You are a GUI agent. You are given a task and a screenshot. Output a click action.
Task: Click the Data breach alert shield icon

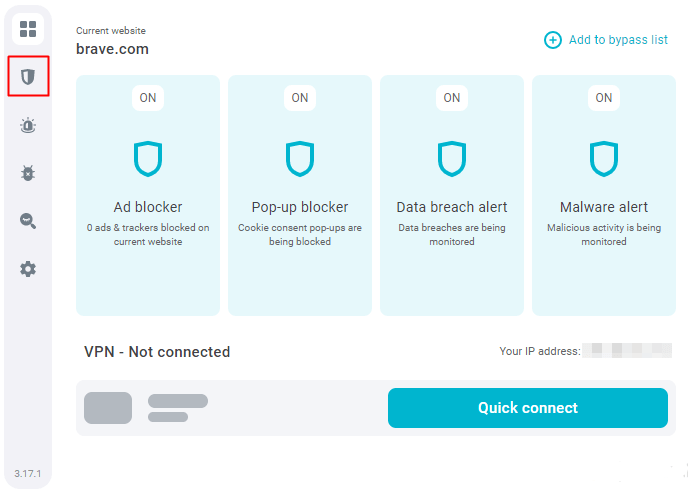coord(452,159)
